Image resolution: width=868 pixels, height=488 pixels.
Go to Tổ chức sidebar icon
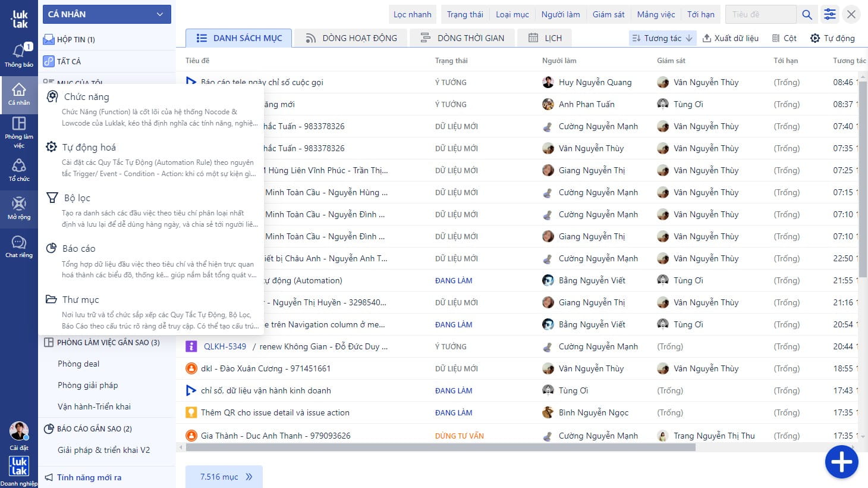(19, 170)
